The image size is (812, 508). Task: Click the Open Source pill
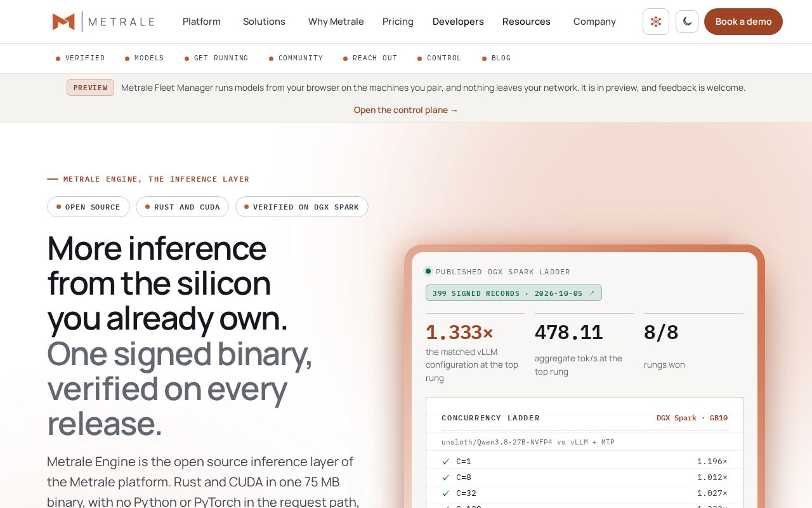(88, 207)
